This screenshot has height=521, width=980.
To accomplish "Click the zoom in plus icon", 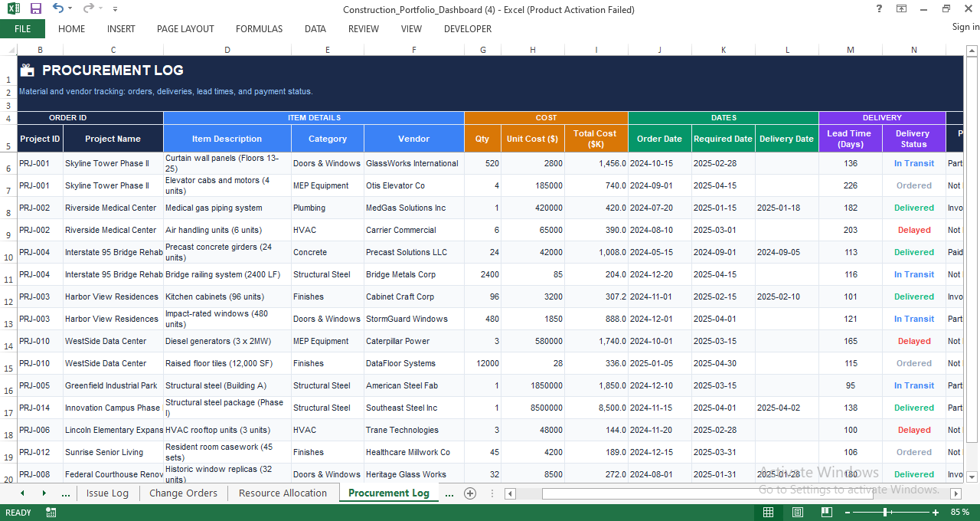I will (935, 513).
